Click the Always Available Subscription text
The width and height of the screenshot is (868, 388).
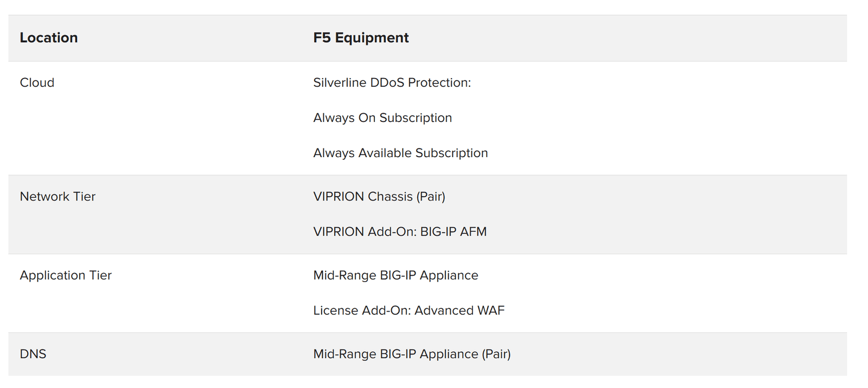click(x=400, y=153)
